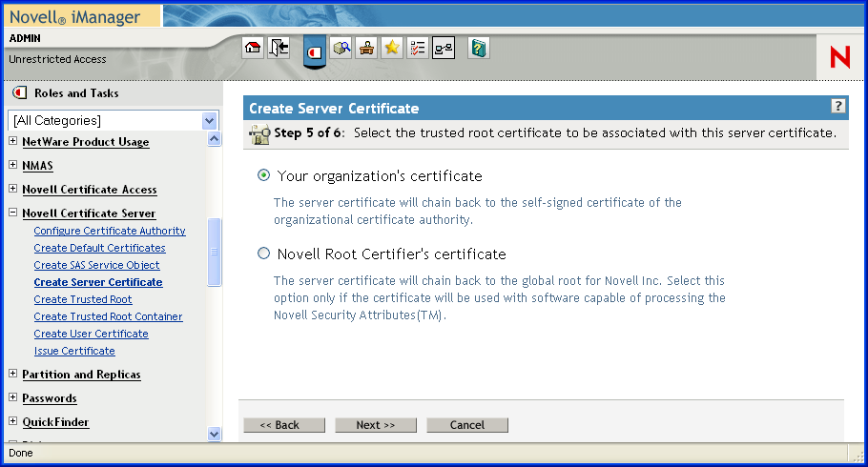
Task: Click the Preferences checklist icon
Action: pyautogui.click(x=417, y=49)
